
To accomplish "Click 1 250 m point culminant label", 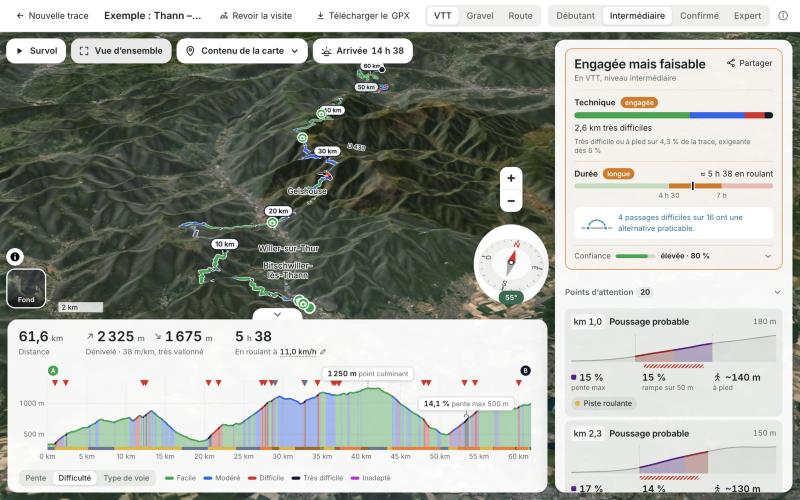I will [x=368, y=373].
